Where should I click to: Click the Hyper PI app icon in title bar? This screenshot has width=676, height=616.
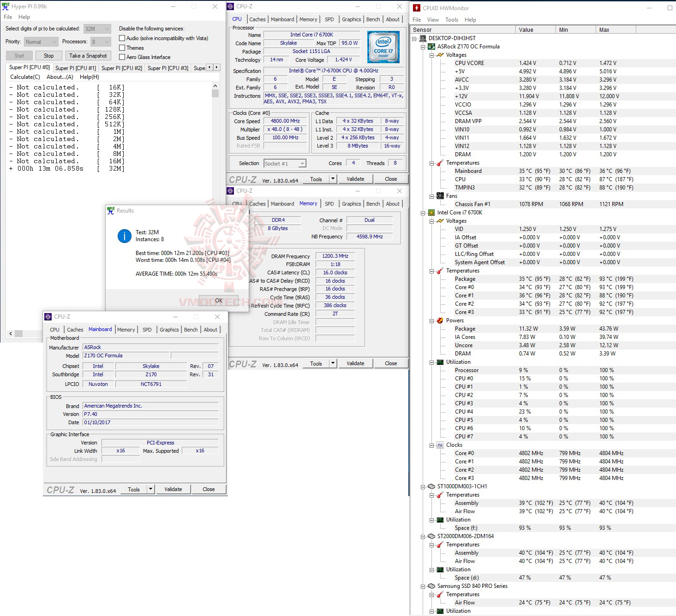(6, 6)
